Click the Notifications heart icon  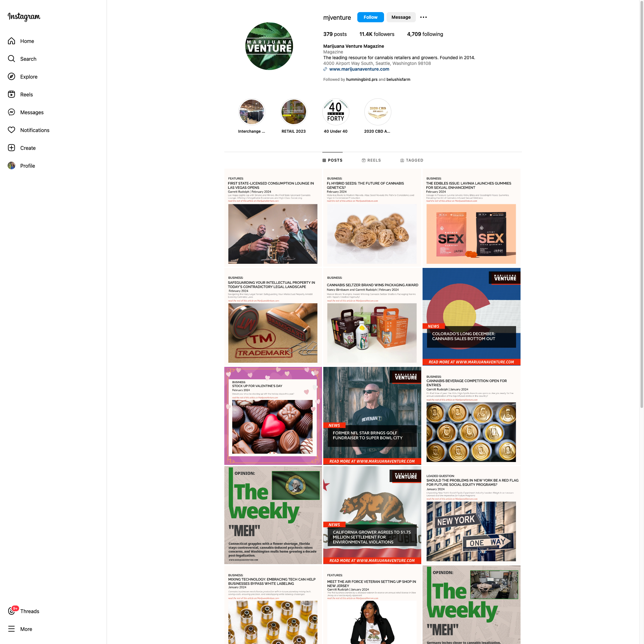coord(11,130)
